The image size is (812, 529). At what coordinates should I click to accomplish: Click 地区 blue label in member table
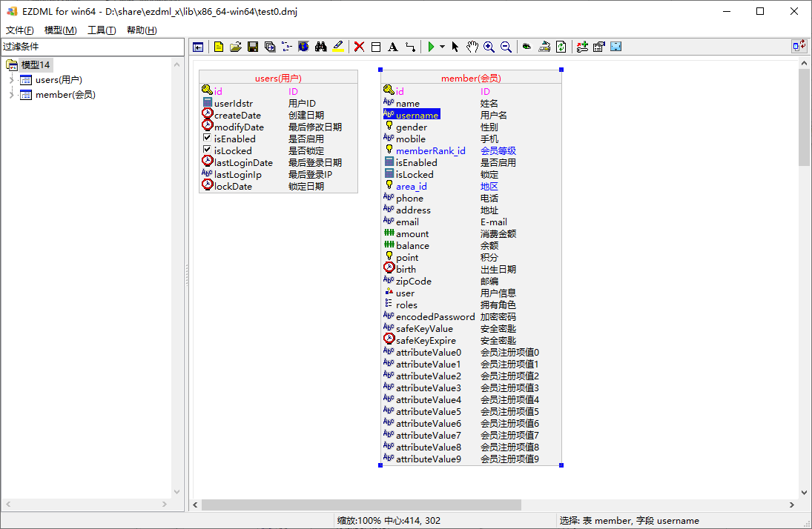(x=489, y=187)
